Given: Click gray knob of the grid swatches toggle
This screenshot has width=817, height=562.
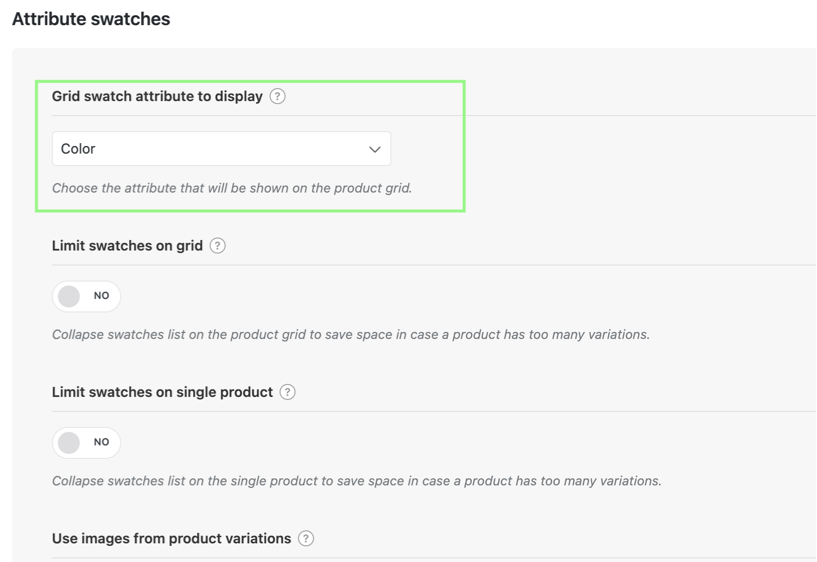Looking at the screenshot, I should (69, 296).
